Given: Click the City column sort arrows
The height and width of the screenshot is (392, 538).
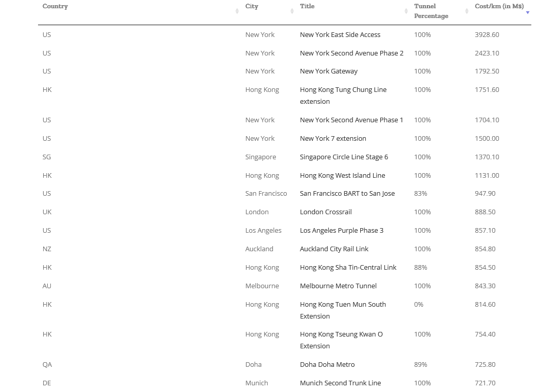Looking at the screenshot, I should pos(292,11).
